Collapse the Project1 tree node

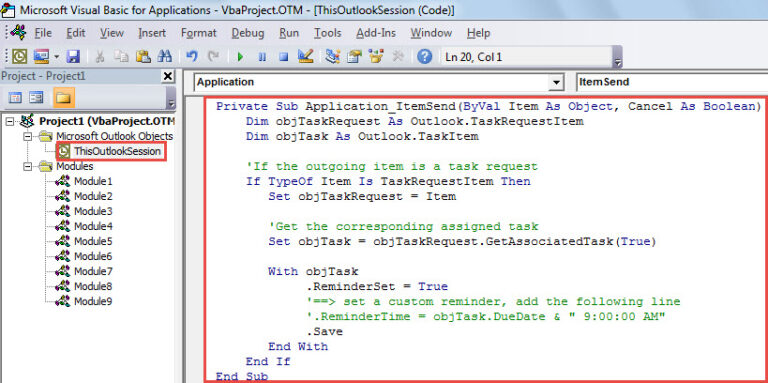[9, 121]
